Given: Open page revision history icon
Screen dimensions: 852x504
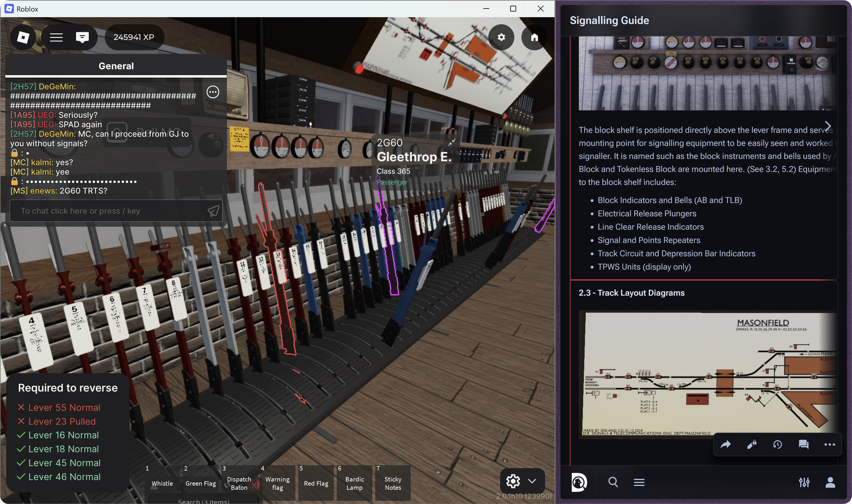Looking at the screenshot, I should [x=778, y=444].
